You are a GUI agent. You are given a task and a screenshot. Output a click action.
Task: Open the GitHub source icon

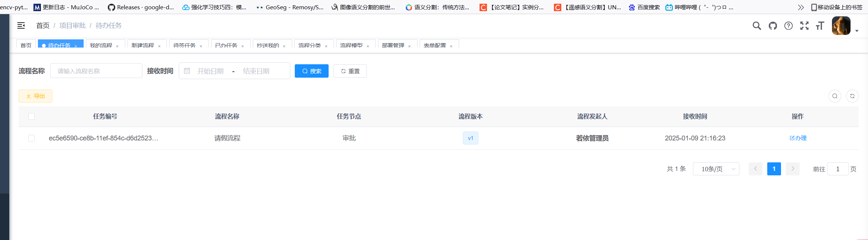[773, 26]
